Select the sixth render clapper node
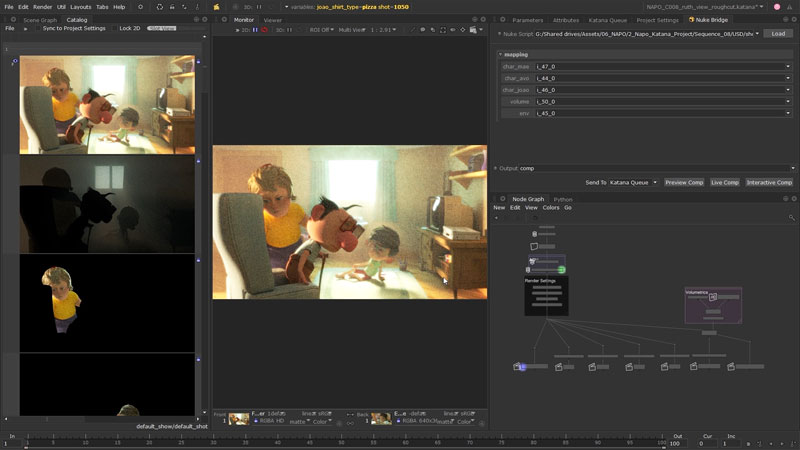The height and width of the screenshot is (450, 800). click(x=704, y=366)
